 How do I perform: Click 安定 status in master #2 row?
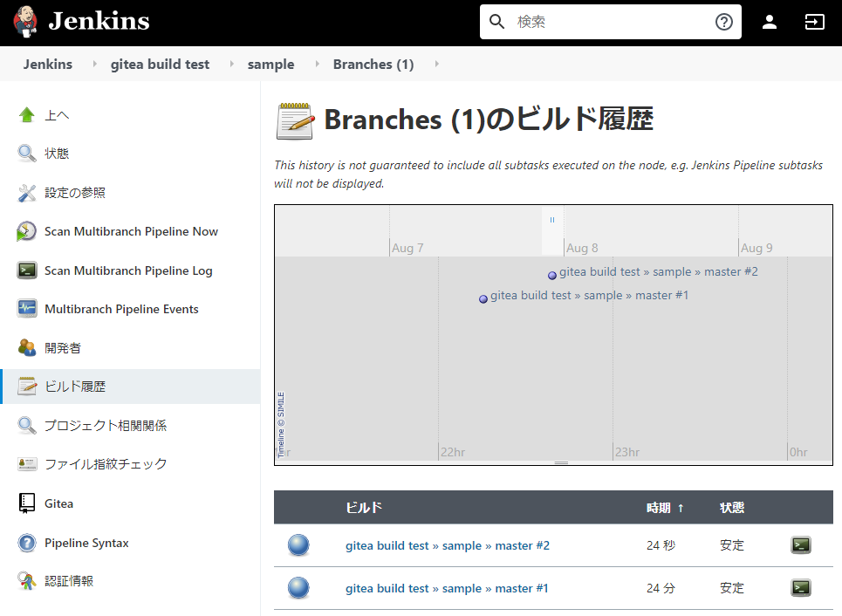[x=732, y=545]
